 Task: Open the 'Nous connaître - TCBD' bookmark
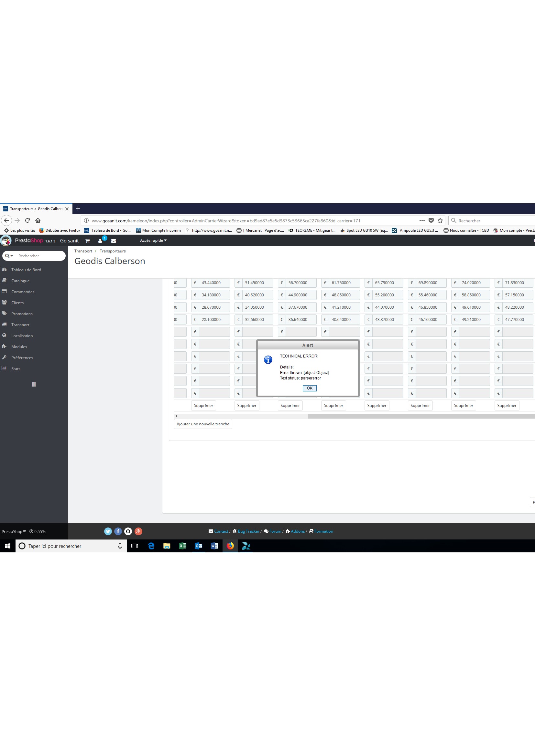point(466,230)
